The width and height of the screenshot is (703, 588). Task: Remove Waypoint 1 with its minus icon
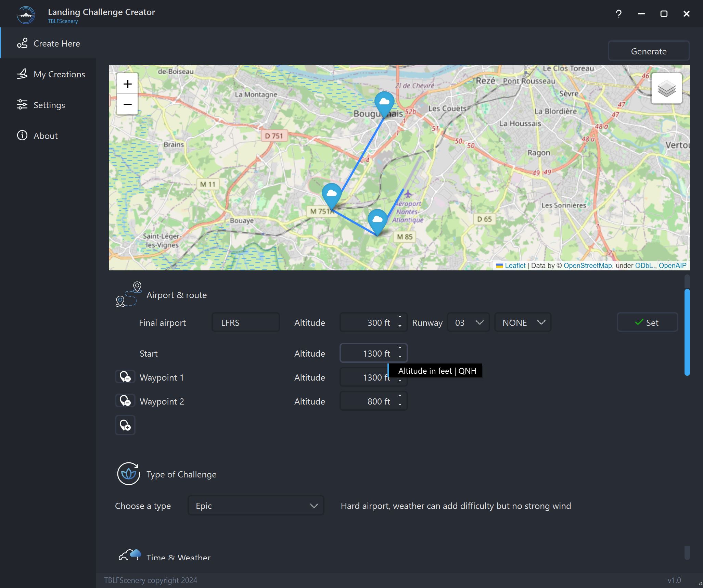point(125,377)
